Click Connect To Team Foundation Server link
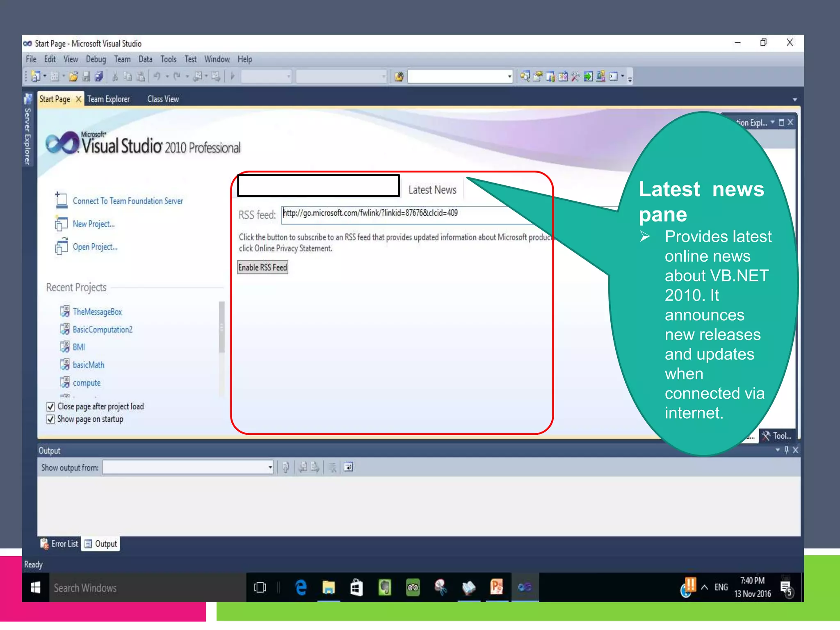Image resolution: width=840 pixels, height=630 pixels. click(x=128, y=201)
